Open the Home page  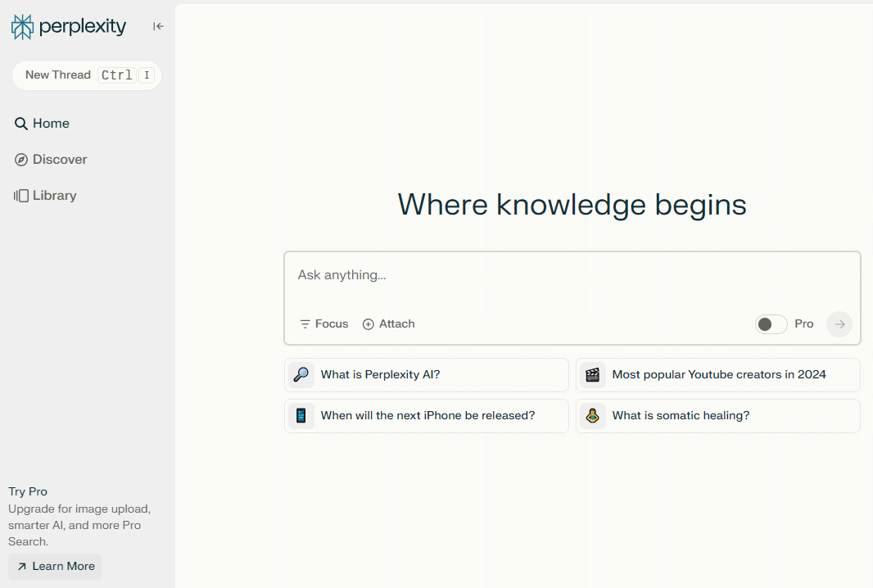(x=43, y=124)
